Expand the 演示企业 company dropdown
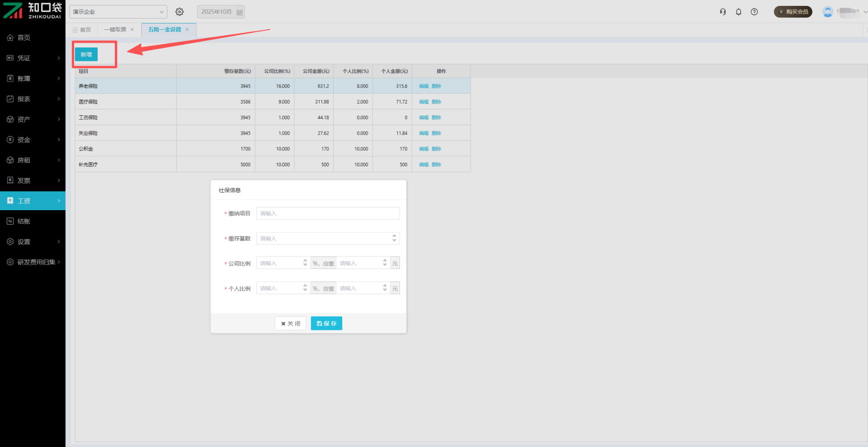This screenshot has height=447, width=868. tap(118, 12)
